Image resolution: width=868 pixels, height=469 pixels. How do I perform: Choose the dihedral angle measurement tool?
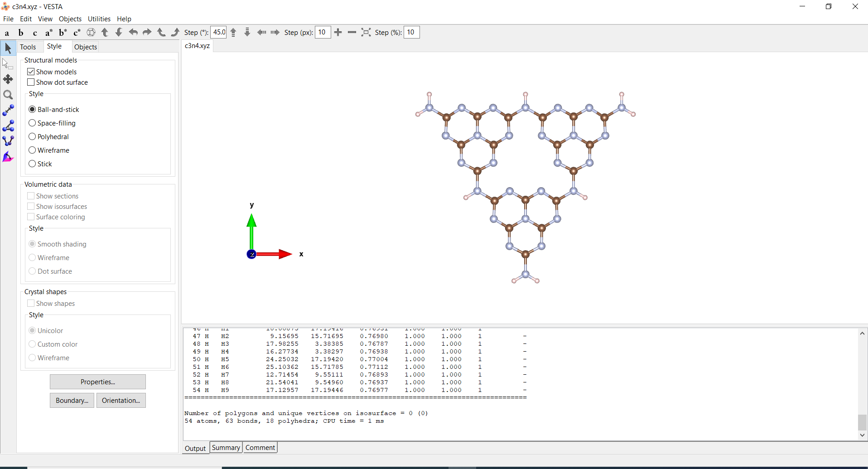[x=8, y=141]
